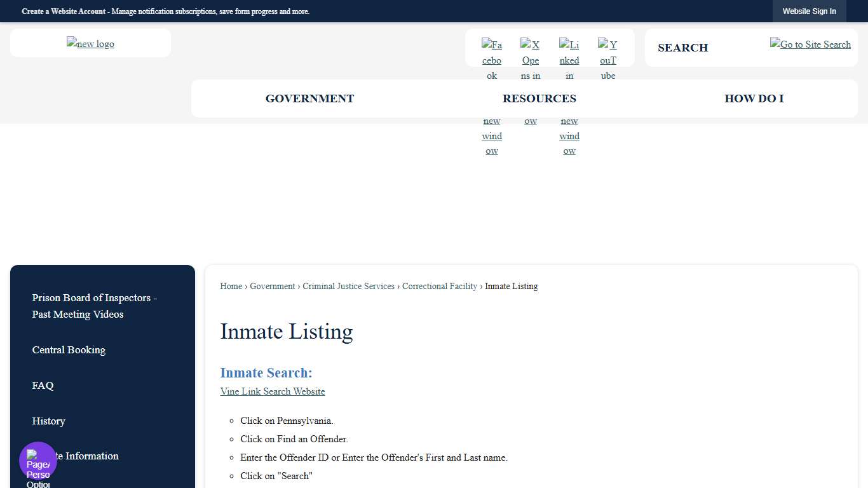Image resolution: width=868 pixels, height=488 pixels.
Task: Open the purple Page/Personalization Options widget
Action: pyautogui.click(x=37, y=461)
